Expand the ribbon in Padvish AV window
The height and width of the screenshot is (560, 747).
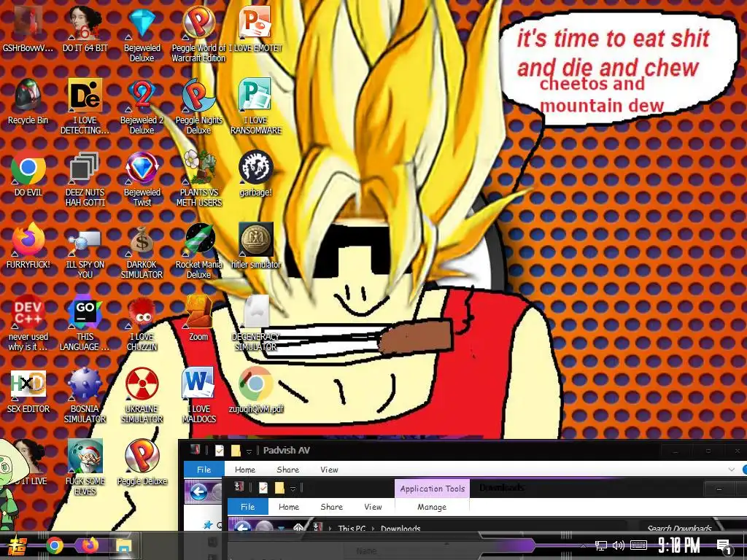coord(731,470)
